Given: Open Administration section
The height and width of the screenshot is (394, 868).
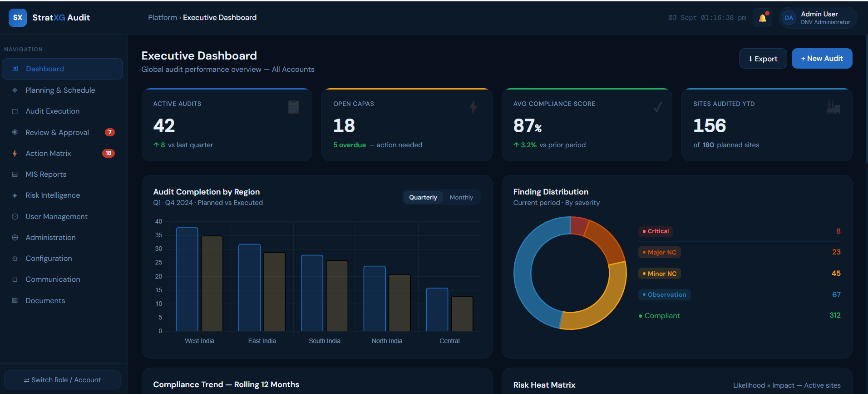Looking at the screenshot, I should [63, 238].
